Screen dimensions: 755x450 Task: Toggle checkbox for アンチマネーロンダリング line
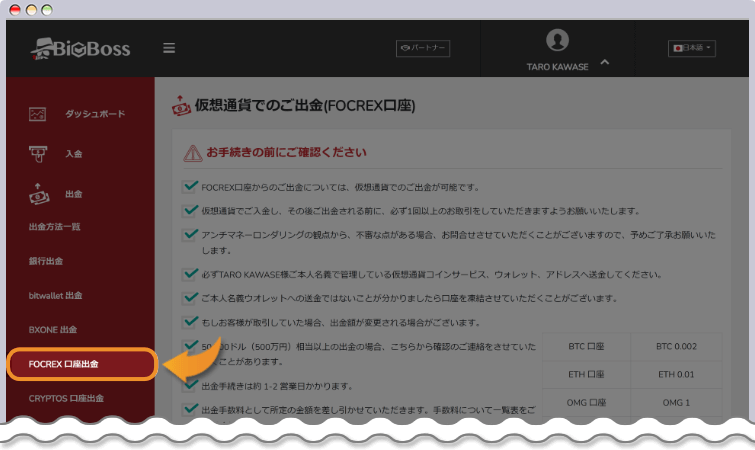[190, 234]
